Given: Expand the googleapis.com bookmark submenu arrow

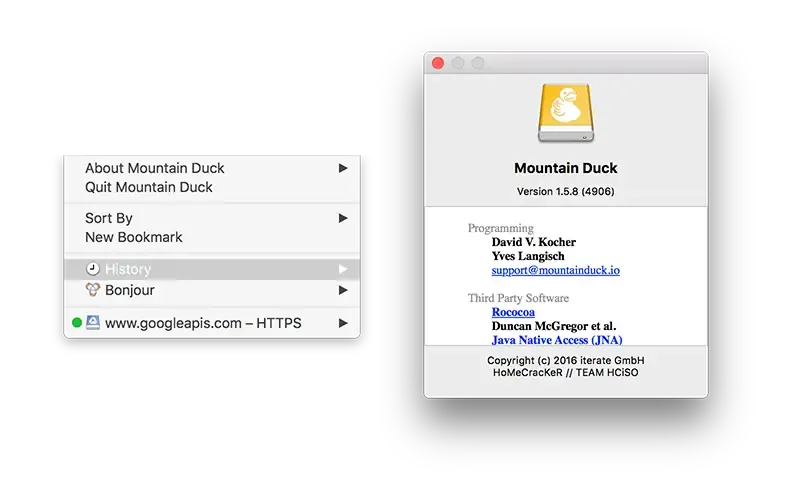Looking at the screenshot, I should (343, 322).
